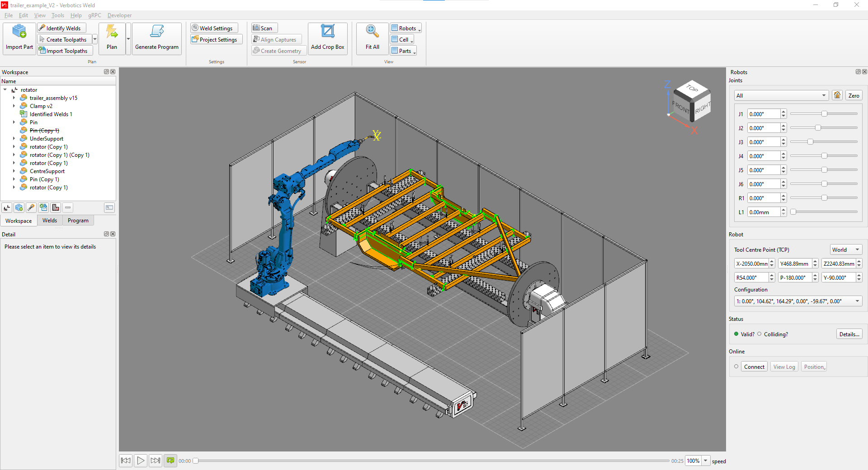Click the J2 angle input field
This screenshot has width=868, height=470.
coord(764,128)
